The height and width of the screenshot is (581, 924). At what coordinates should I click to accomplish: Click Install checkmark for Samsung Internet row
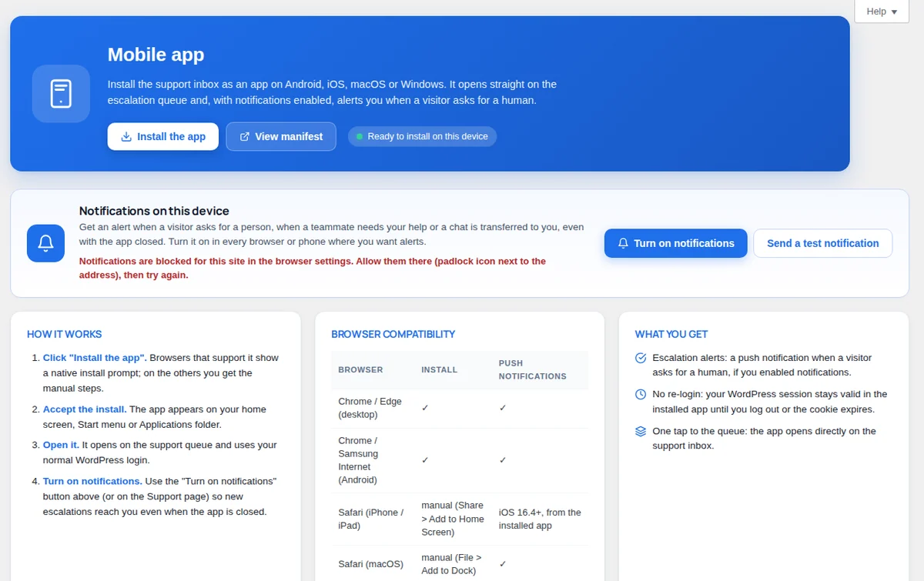point(425,460)
